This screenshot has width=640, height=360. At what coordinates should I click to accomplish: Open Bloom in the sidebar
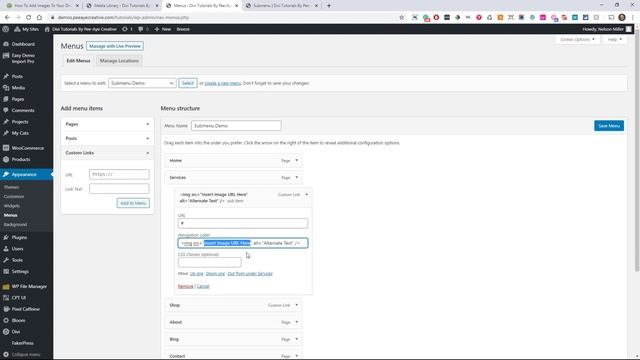(18, 321)
